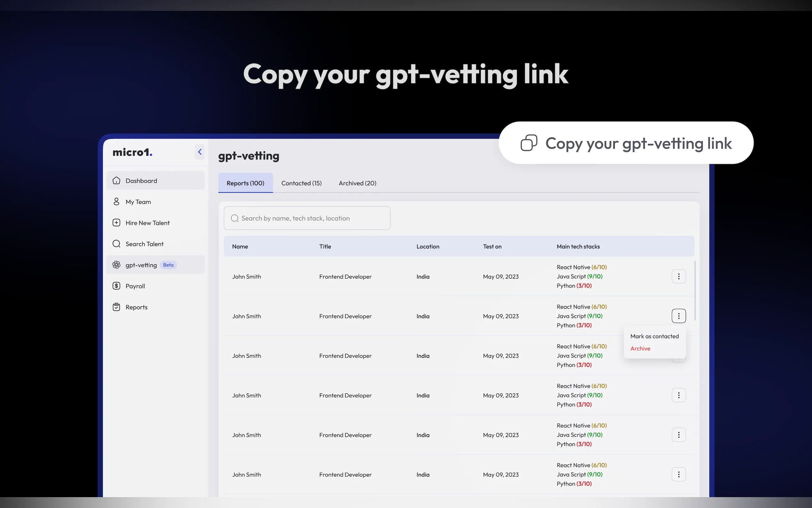Image resolution: width=812 pixels, height=508 pixels.
Task: Open three-dot menu on first row
Action: 678,276
